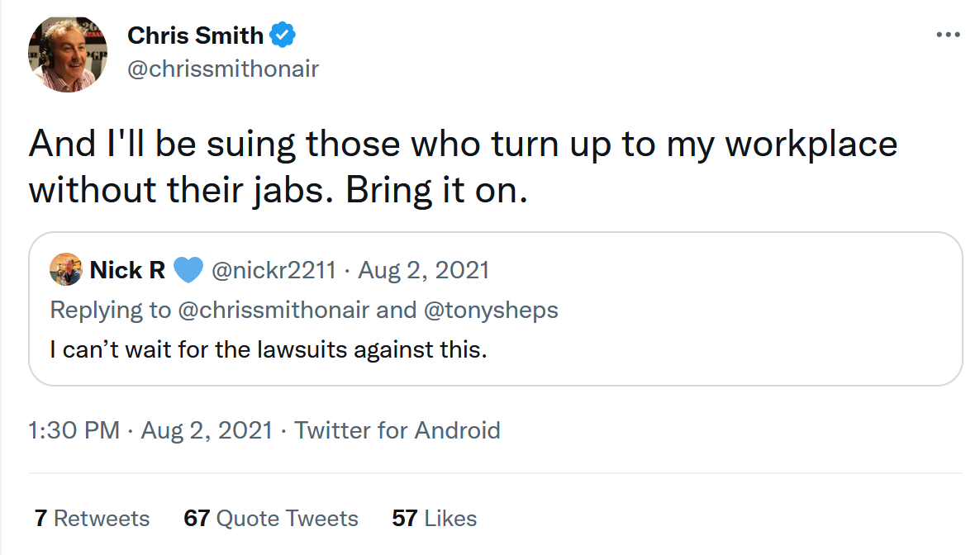Image resolution: width=980 pixels, height=555 pixels.
Task: Open Chris Smith's profile picture
Action: pyautogui.click(x=68, y=54)
